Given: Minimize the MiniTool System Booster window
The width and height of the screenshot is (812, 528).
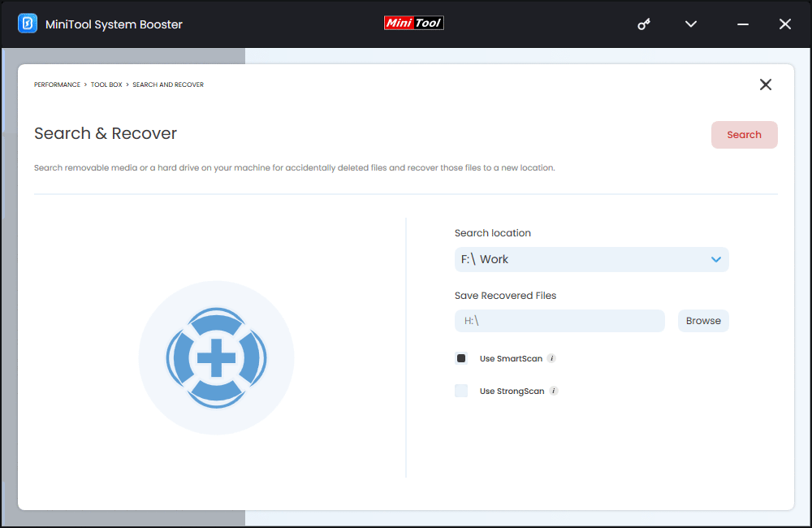Looking at the screenshot, I should point(743,24).
